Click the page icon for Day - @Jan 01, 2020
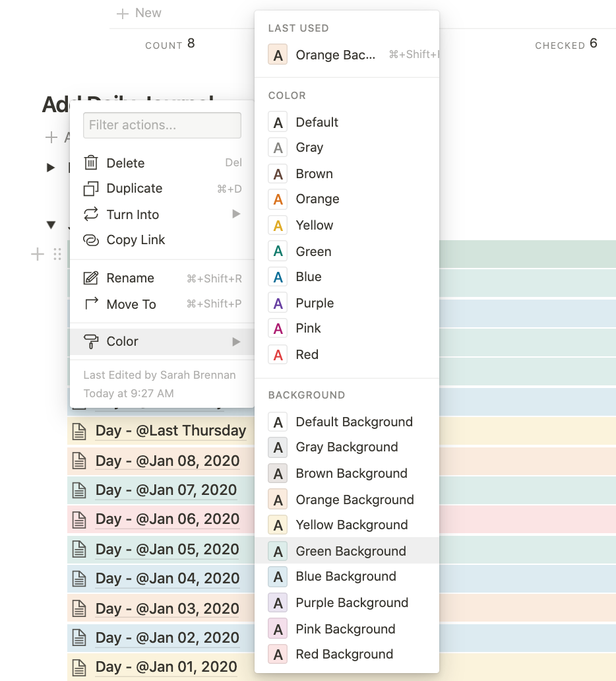Screen dimensions: 616x681 click(x=79, y=666)
